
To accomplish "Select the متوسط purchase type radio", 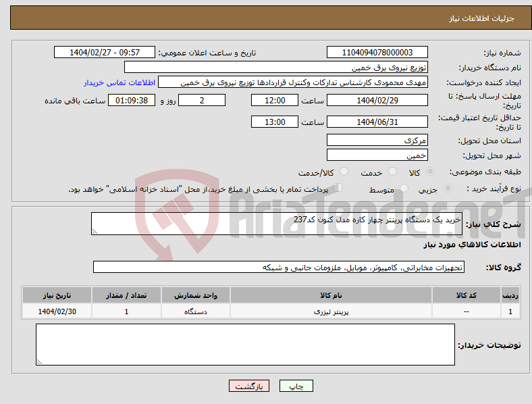I will coord(404,188).
